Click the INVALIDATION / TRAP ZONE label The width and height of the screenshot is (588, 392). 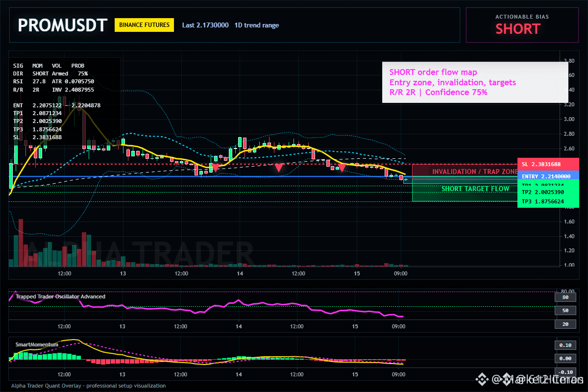[474, 171]
